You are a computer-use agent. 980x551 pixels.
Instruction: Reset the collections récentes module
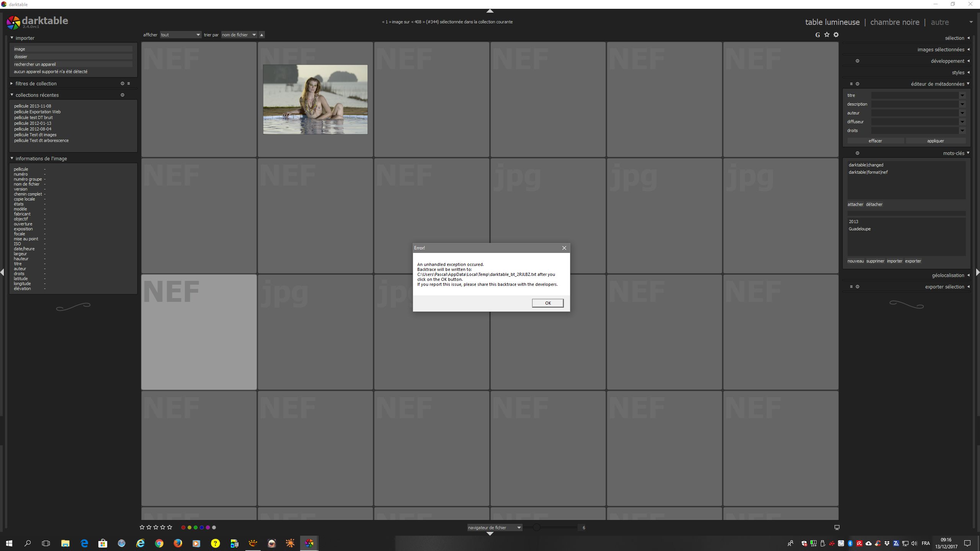click(122, 95)
